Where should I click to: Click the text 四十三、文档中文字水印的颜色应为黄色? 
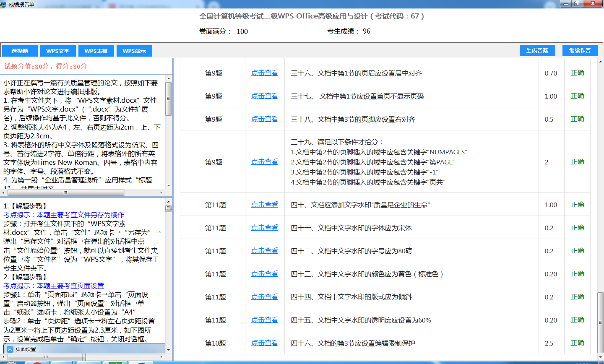367,274
